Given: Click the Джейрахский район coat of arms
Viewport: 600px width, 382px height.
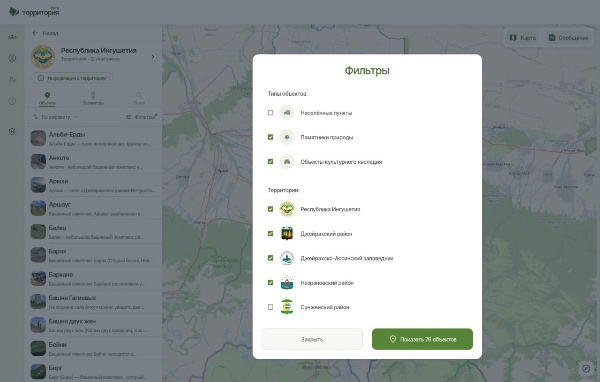Looking at the screenshot, I should pyautogui.click(x=287, y=233).
